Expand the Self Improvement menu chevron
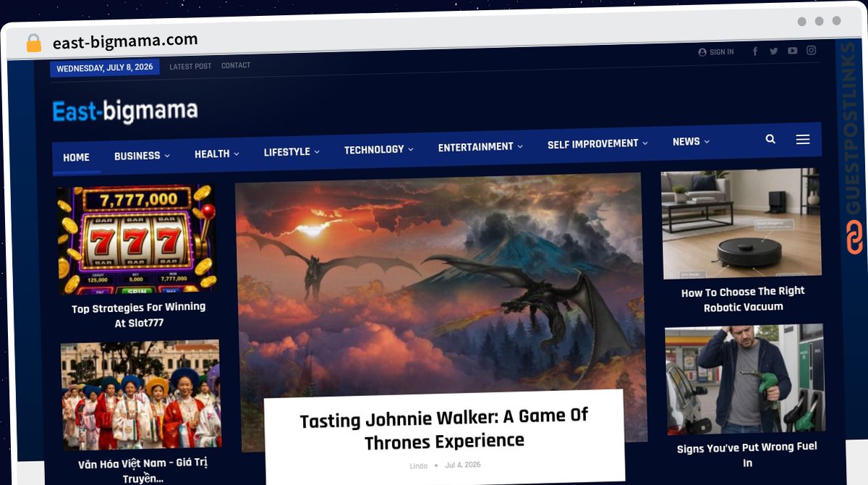Image resolution: width=868 pixels, height=485 pixels. [645, 143]
